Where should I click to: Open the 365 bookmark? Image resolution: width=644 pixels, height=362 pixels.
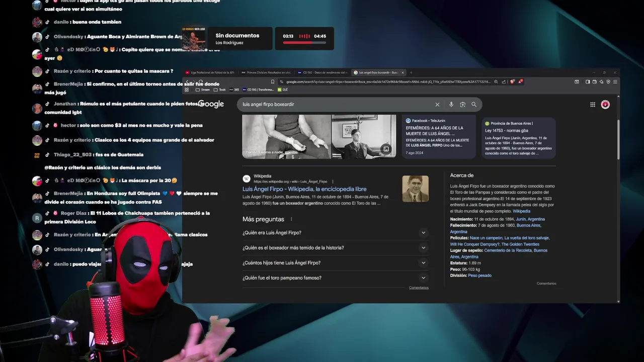tap(234, 89)
